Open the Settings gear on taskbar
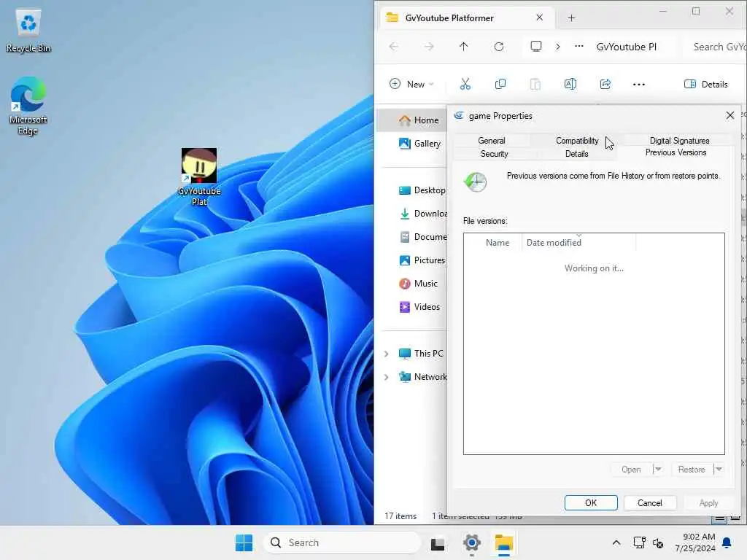 coord(472,542)
